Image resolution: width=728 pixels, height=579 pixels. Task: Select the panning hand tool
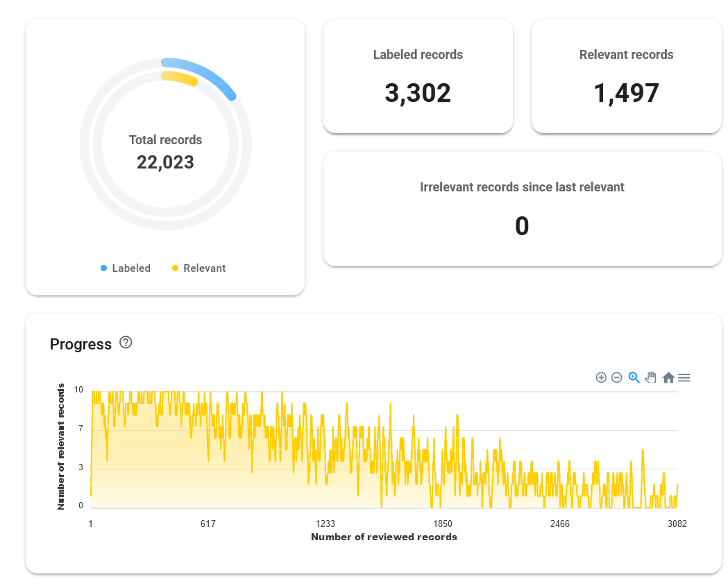click(650, 378)
